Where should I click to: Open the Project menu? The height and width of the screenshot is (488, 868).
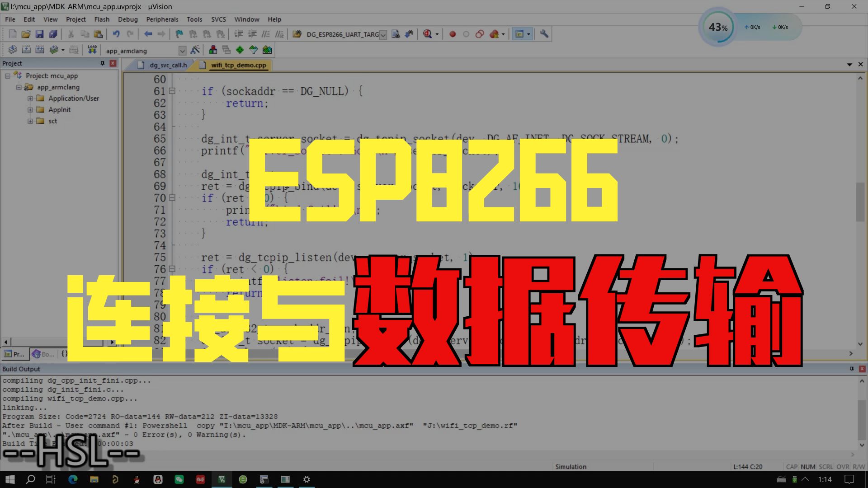click(x=75, y=19)
